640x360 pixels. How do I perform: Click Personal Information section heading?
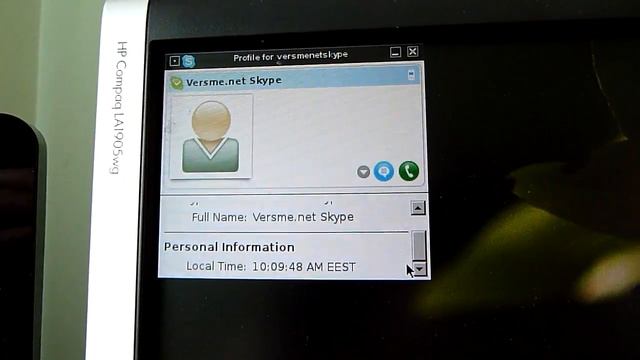[229, 247]
